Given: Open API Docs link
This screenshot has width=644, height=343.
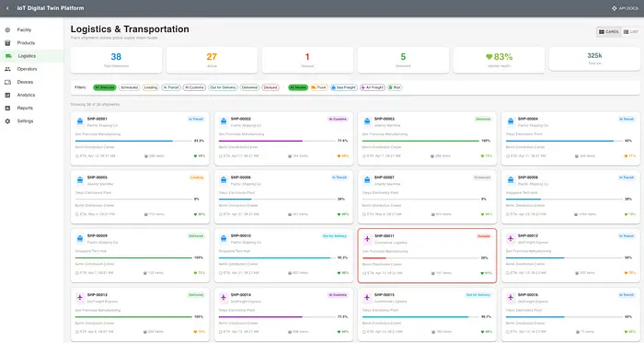Looking at the screenshot, I should click(625, 8).
